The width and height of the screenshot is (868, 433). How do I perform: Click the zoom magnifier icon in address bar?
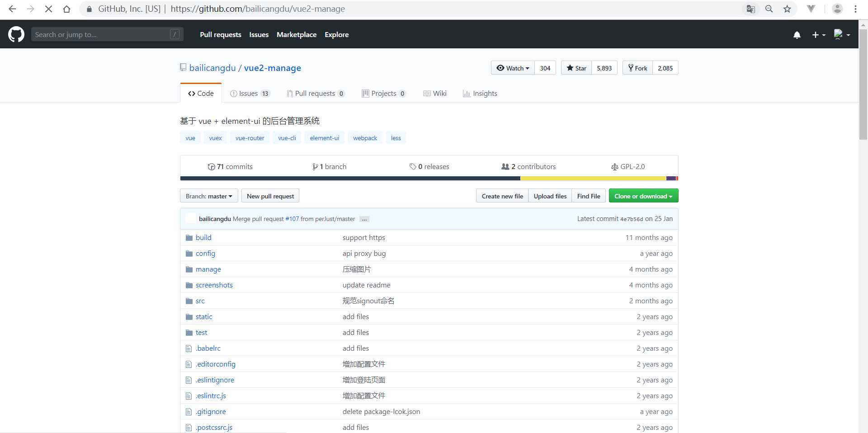coord(769,9)
